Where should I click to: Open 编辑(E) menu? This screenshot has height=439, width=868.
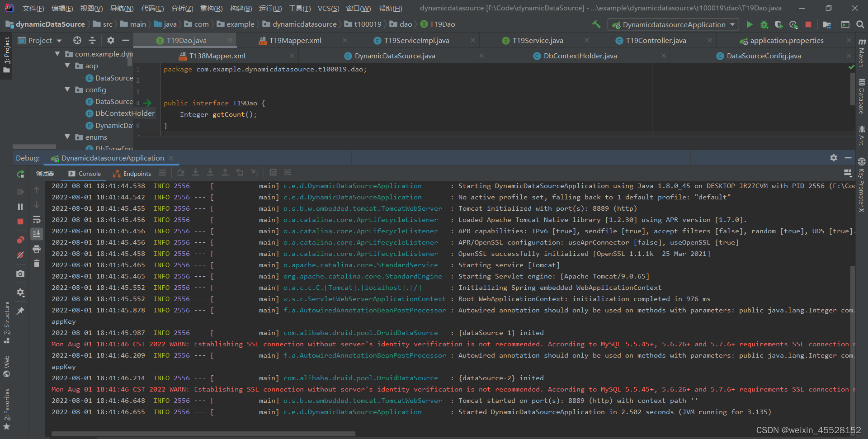coord(62,8)
